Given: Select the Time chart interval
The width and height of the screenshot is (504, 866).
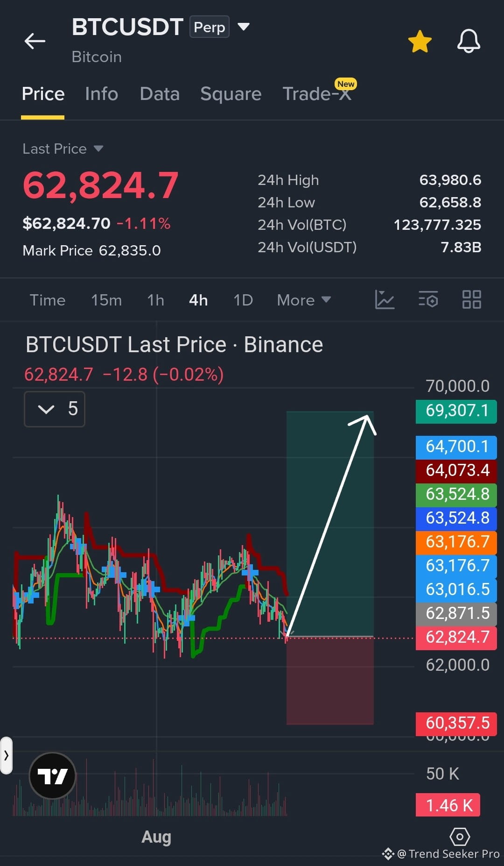Looking at the screenshot, I should pos(48,300).
